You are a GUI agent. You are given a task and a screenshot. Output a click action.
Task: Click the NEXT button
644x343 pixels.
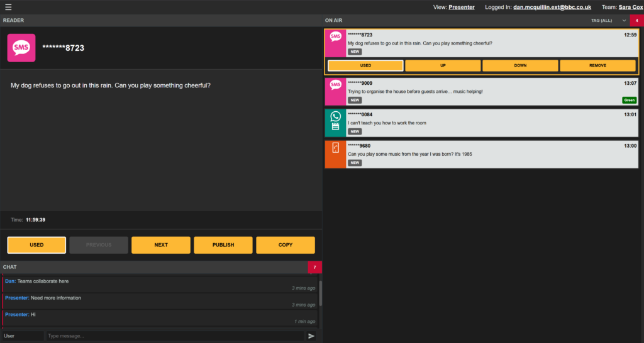(x=161, y=245)
